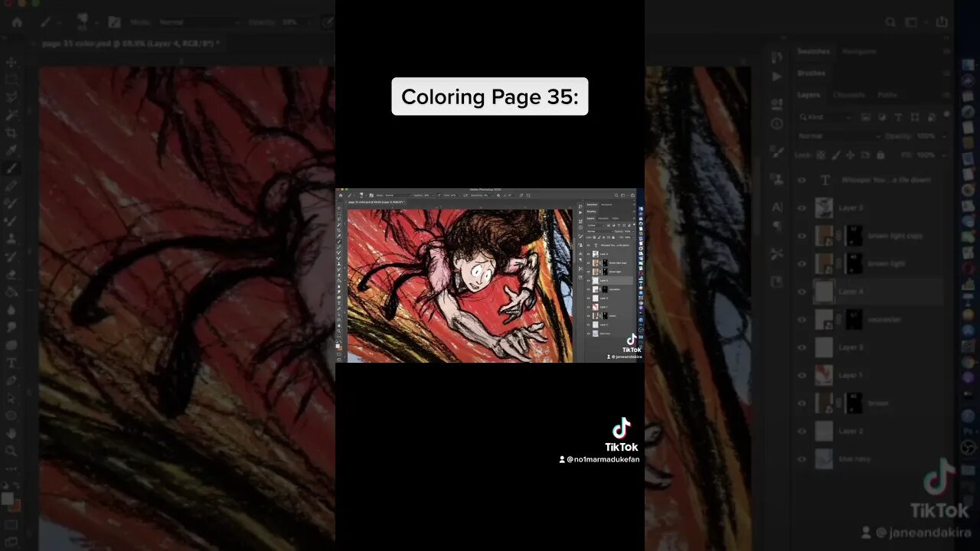
Task: In dimmed background, switch to Paths tab
Action: [x=887, y=95]
